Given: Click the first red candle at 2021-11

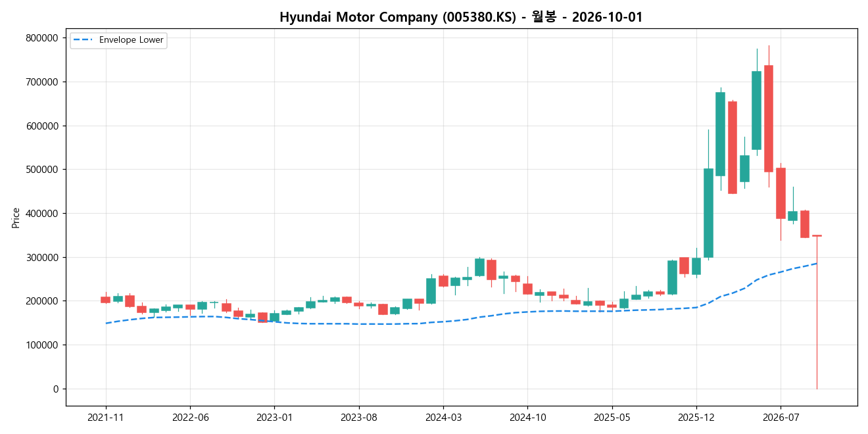Looking at the screenshot, I should 106,300.
